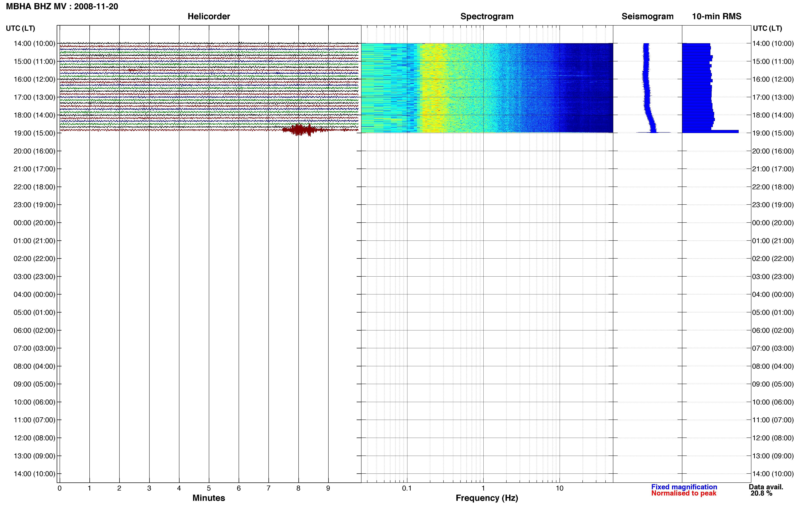Click the '0.1' frequency tick label
The width and height of the screenshot is (812, 508).
[x=407, y=488]
